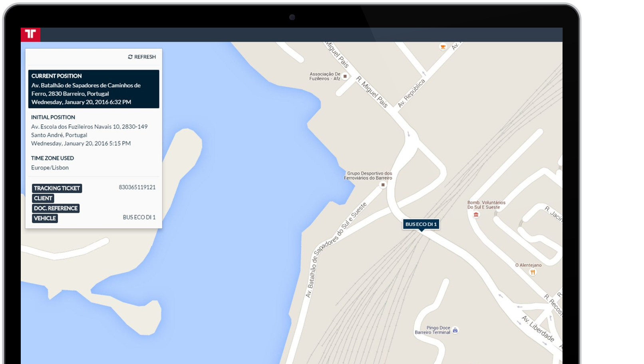Click the Bomb. Voluntários museum icon
This screenshot has height=364, width=644.
[476, 215]
